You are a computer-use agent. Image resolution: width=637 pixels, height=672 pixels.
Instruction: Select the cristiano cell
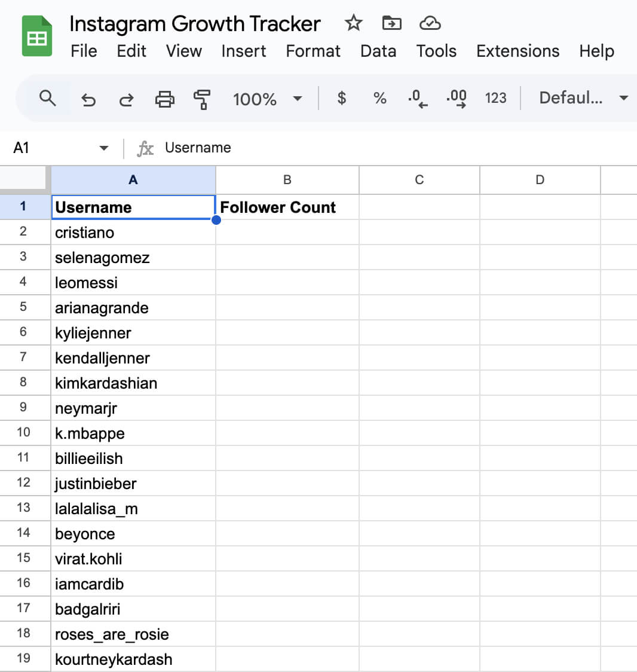click(133, 233)
